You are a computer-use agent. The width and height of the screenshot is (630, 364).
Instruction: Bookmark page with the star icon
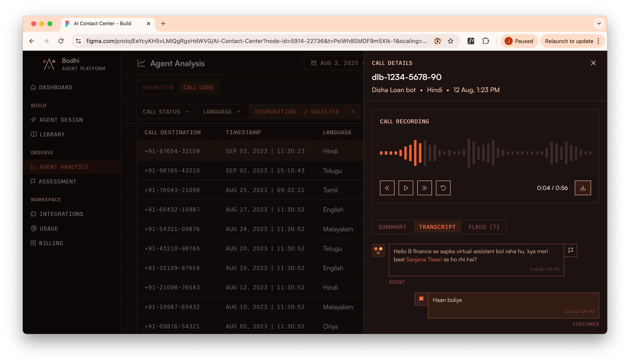point(451,41)
